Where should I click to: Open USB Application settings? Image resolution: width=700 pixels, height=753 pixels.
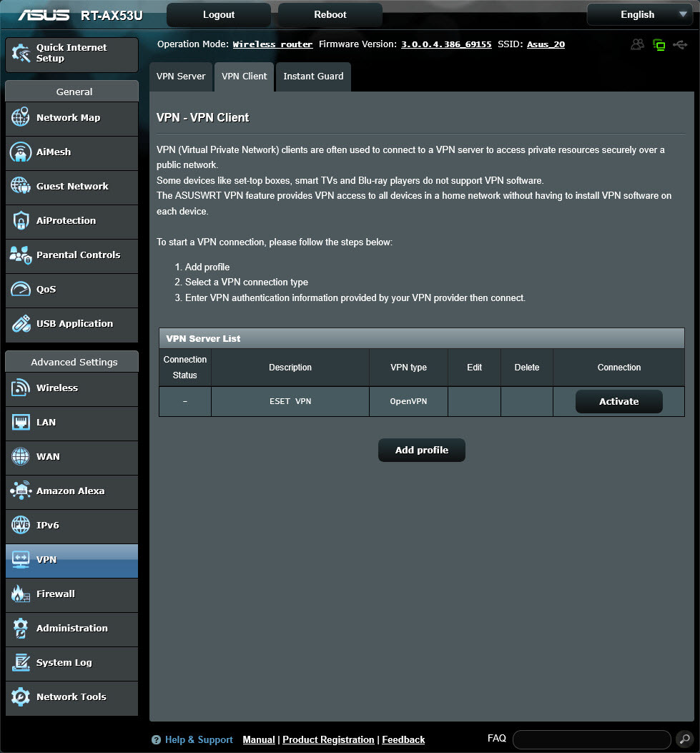(x=72, y=325)
